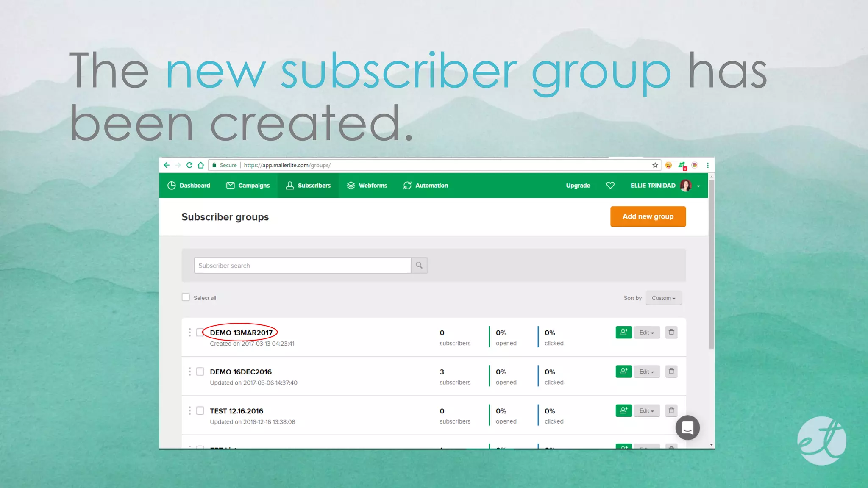Click 'Created on 2017-03-13 04:23:41' text

point(252,344)
